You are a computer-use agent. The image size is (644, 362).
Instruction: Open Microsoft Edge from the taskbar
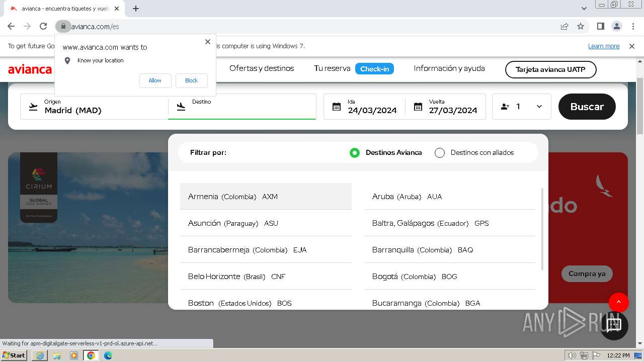click(x=108, y=355)
